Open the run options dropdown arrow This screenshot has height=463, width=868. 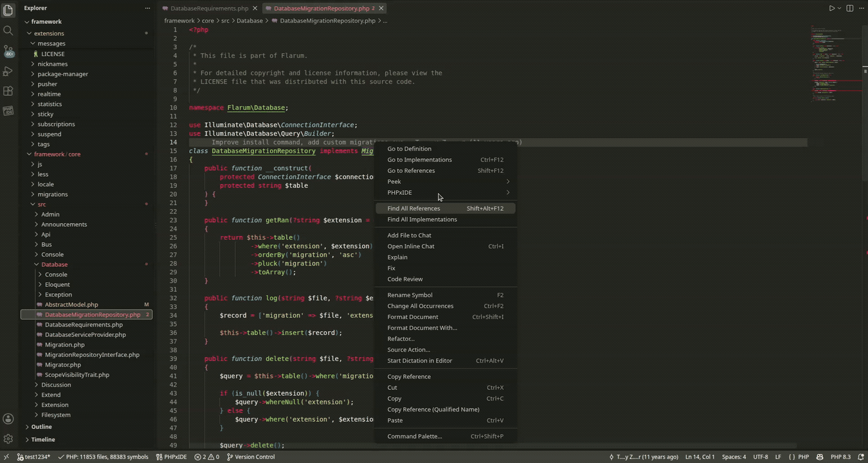(x=840, y=8)
